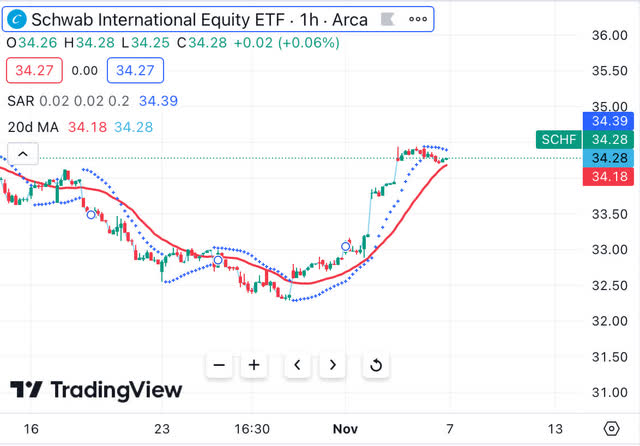This screenshot has height=446, width=640.
Task: Click the 16:30 time axis label
Action: point(252,428)
